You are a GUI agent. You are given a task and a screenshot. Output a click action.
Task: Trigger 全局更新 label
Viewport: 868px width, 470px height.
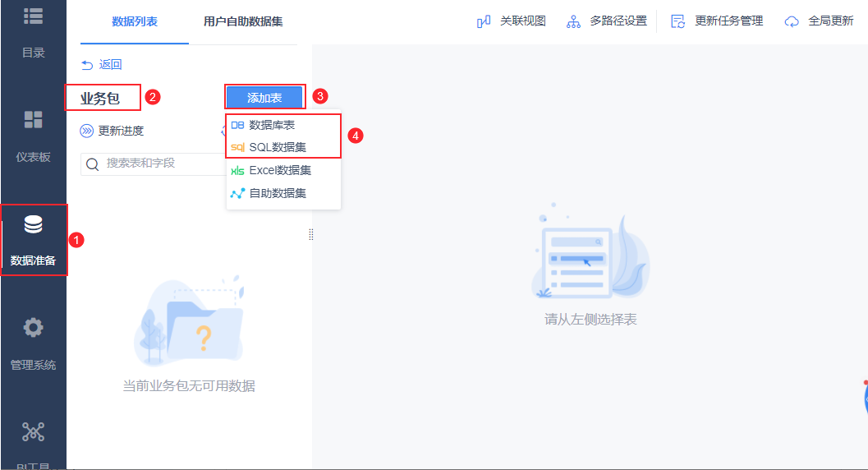[831, 21]
